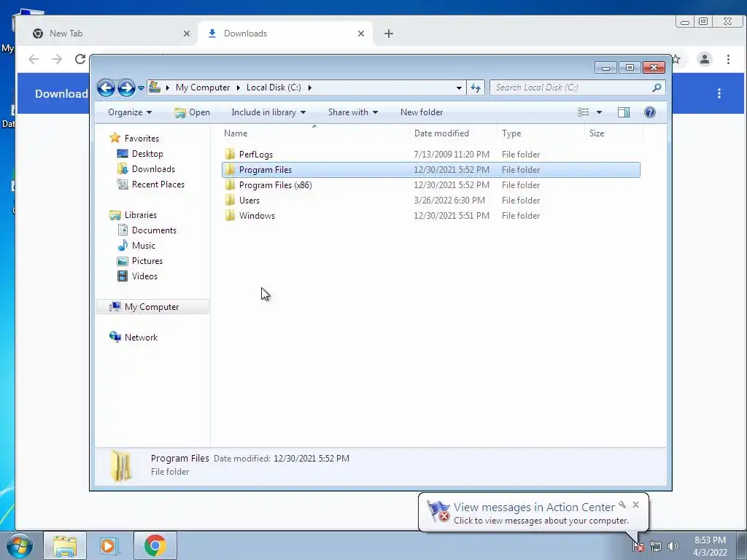Sort by the Size column header
The height and width of the screenshot is (560, 747).
click(x=614, y=133)
